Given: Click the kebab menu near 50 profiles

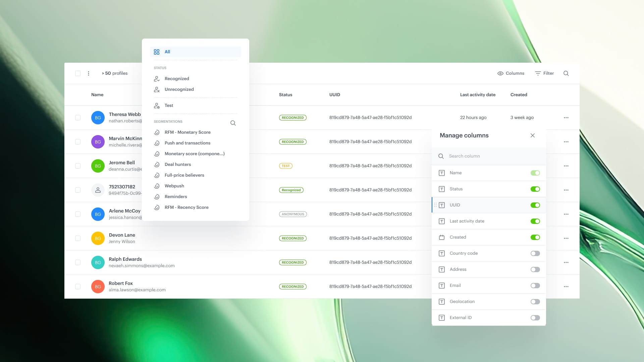Looking at the screenshot, I should pyautogui.click(x=89, y=73).
